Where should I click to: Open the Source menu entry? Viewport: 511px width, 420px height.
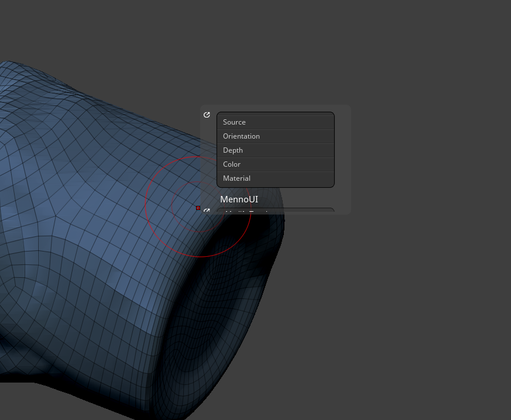[x=275, y=122]
